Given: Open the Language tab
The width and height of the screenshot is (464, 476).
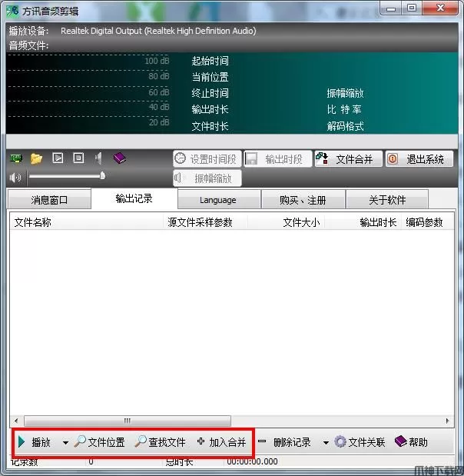Looking at the screenshot, I should pos(219,199).
